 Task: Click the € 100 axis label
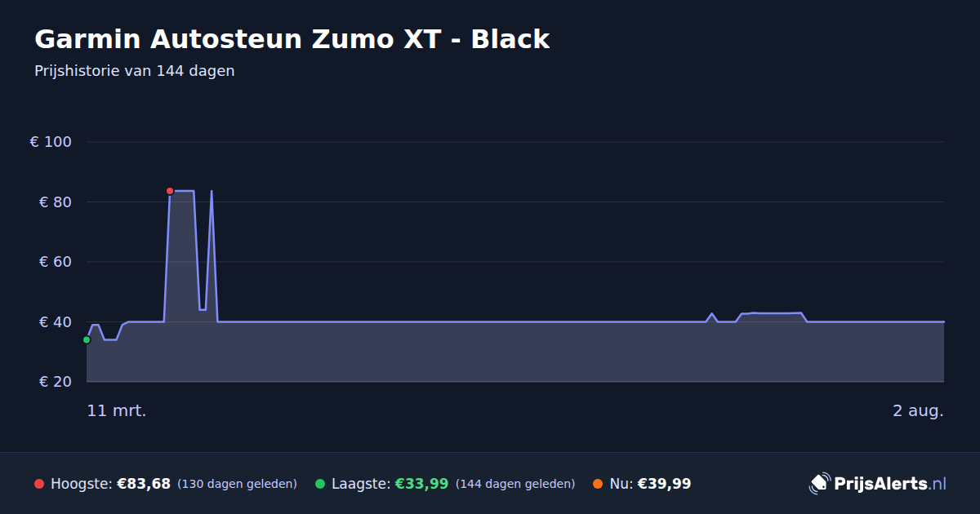click(51, 142)
